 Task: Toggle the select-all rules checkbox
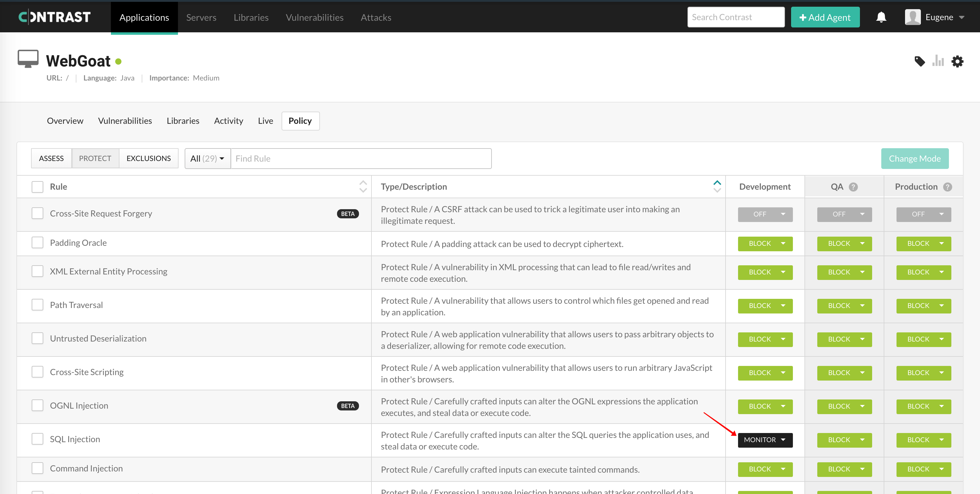(x=37, y=187)
